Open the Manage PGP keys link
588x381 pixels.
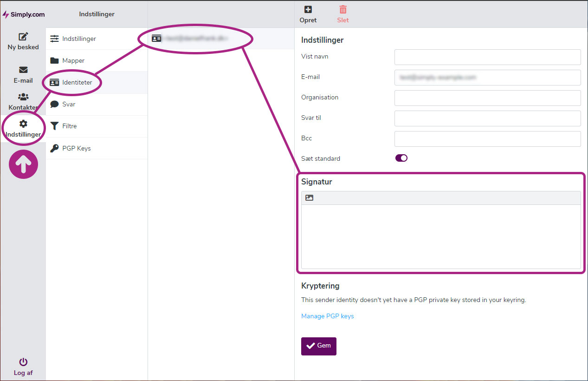coord(327,316)
